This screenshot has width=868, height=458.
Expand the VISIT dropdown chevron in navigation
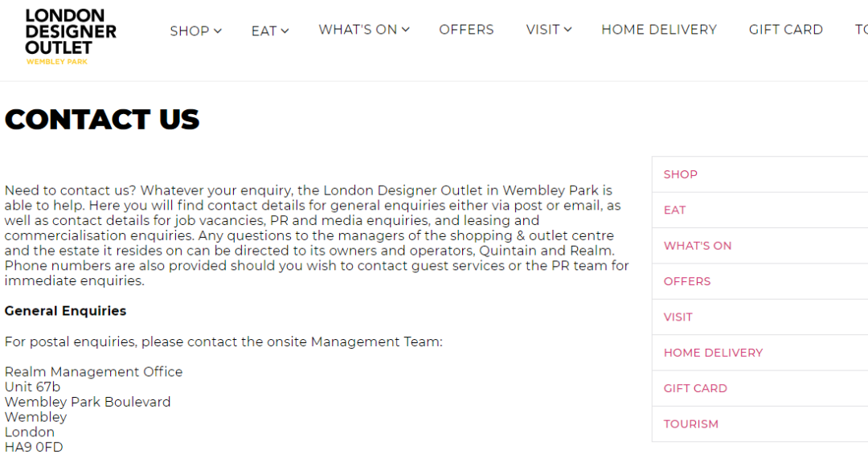pos(568,29)
